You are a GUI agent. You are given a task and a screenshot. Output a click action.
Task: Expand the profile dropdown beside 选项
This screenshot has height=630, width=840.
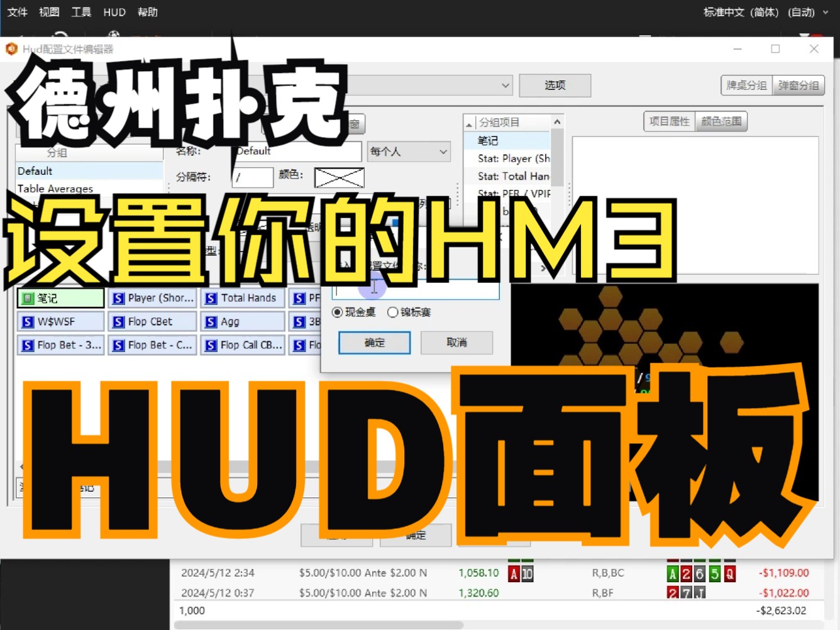(506, 85)
